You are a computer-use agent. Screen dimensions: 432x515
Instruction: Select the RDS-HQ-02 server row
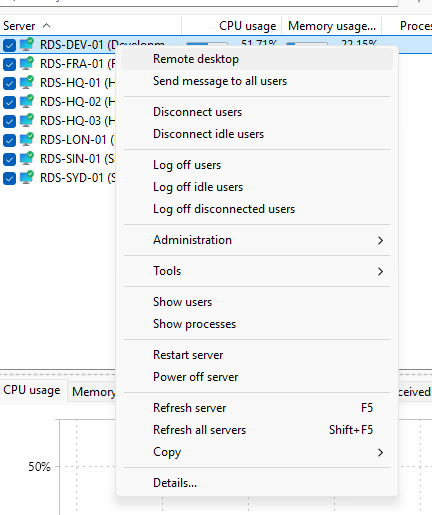[x=58, y=101]
